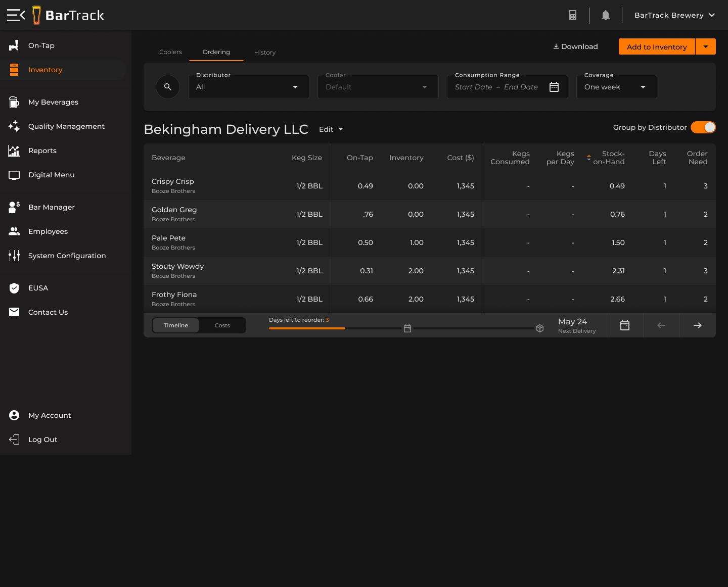Click the Beverage column header

168,158
